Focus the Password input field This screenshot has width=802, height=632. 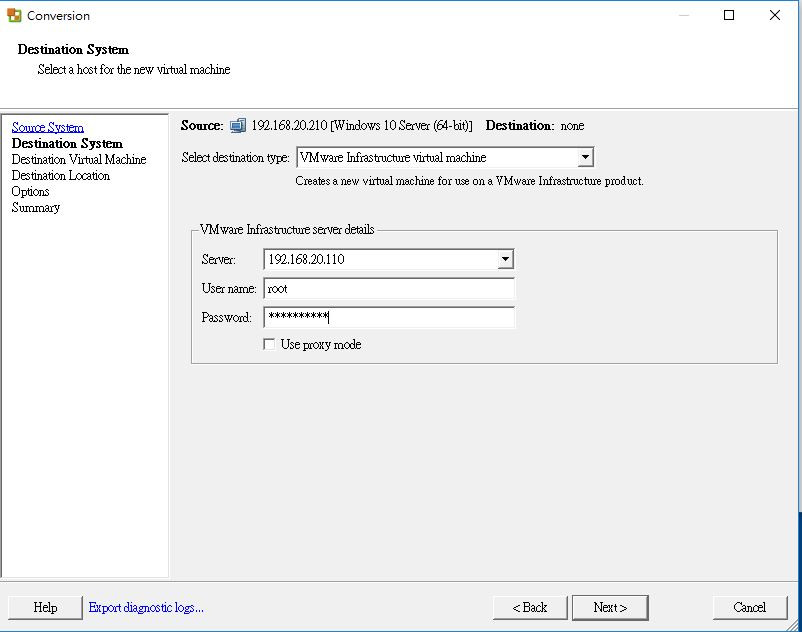click(389, 318)
